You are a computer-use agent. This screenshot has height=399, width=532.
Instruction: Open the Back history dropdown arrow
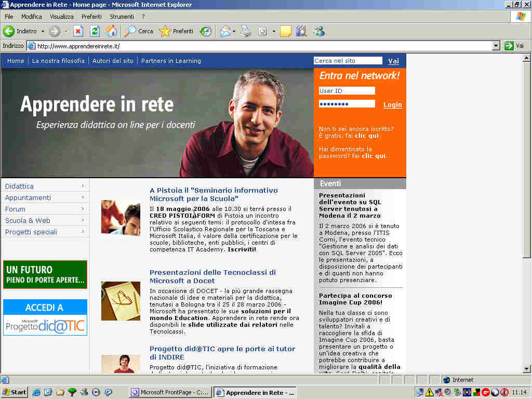[43, 31]
